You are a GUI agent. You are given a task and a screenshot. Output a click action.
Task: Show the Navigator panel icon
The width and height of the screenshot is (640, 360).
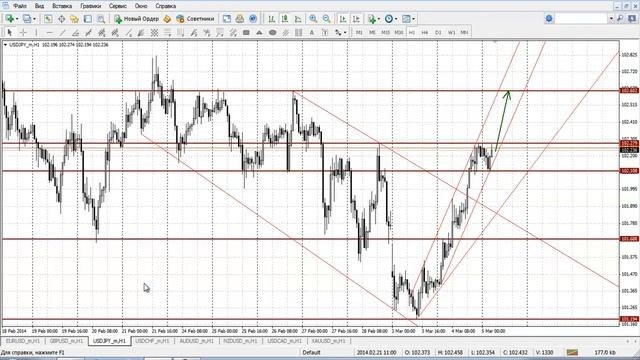coord(74,19)
